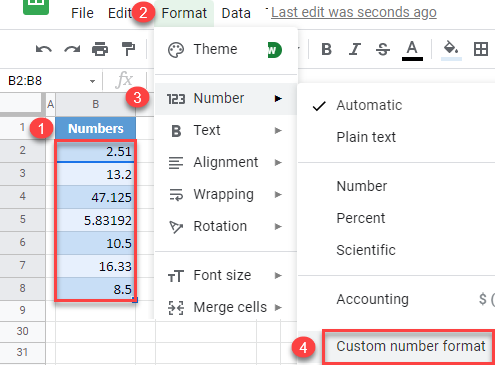Expand the arrow next to Font size
Viewport: 495px width, 365px height.
(278, 276)
